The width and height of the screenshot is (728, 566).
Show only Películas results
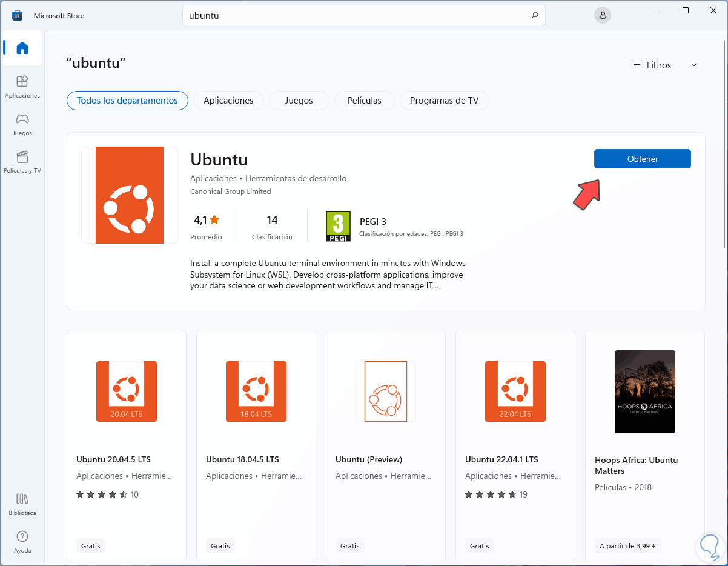click(365, 101)
